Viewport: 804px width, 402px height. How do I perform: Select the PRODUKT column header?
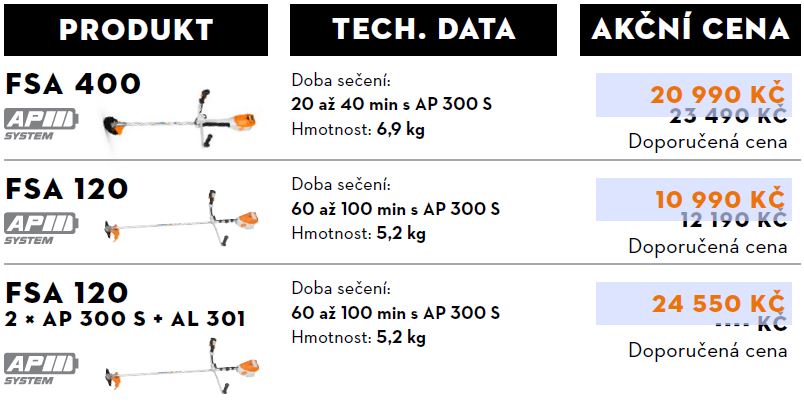coord(135,29)
